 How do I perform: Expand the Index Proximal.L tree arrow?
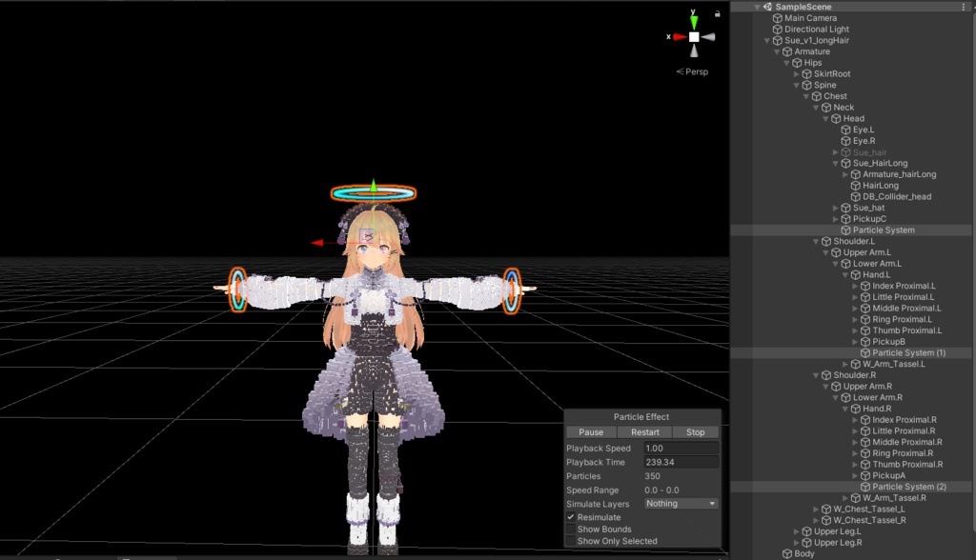tap(855, 287)
